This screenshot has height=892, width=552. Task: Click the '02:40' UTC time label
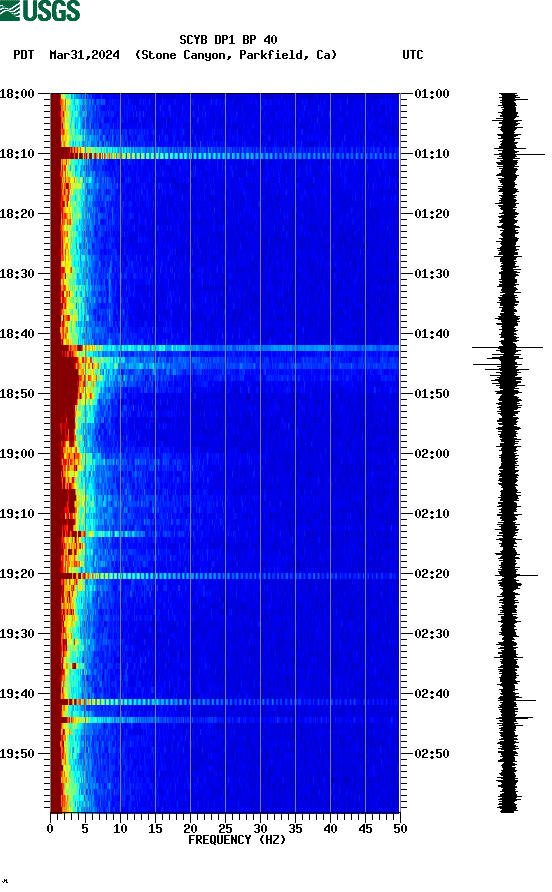[x=432, y=694]
